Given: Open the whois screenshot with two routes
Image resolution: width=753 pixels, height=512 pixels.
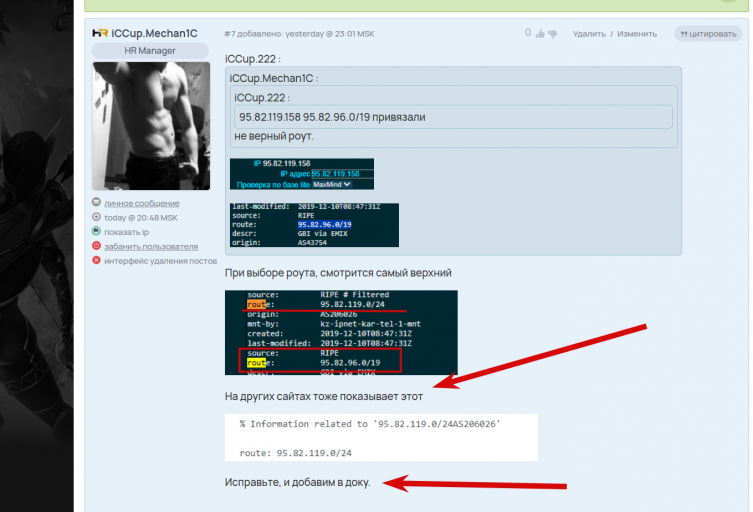Looking at the screenshot, I should (341, 332).
